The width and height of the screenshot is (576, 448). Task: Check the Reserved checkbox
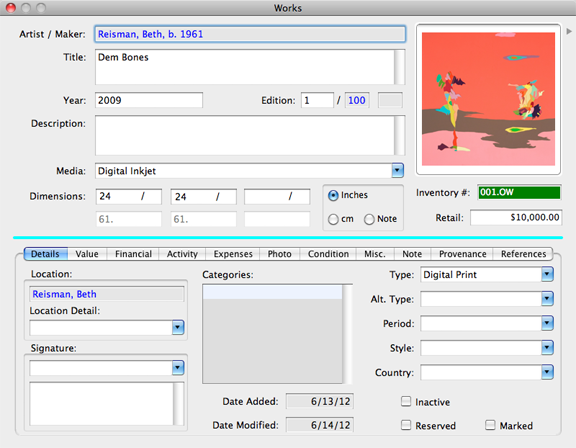(x=406, y=425)
